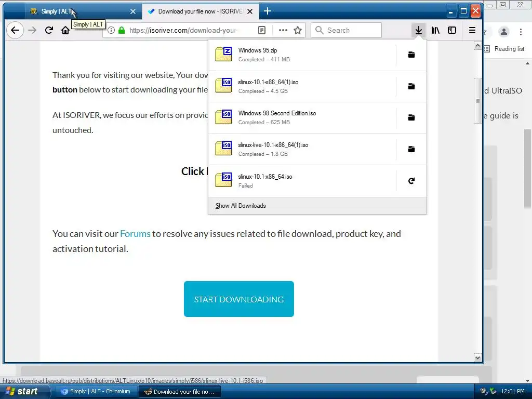The height and width of the screenshot is (399, 532).
Task: Toggle the sidebar panel icon
Action: pos(451,31)
